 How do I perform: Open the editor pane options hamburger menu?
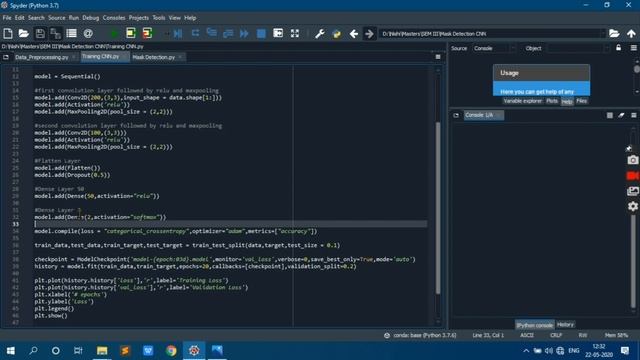point(438,57)
